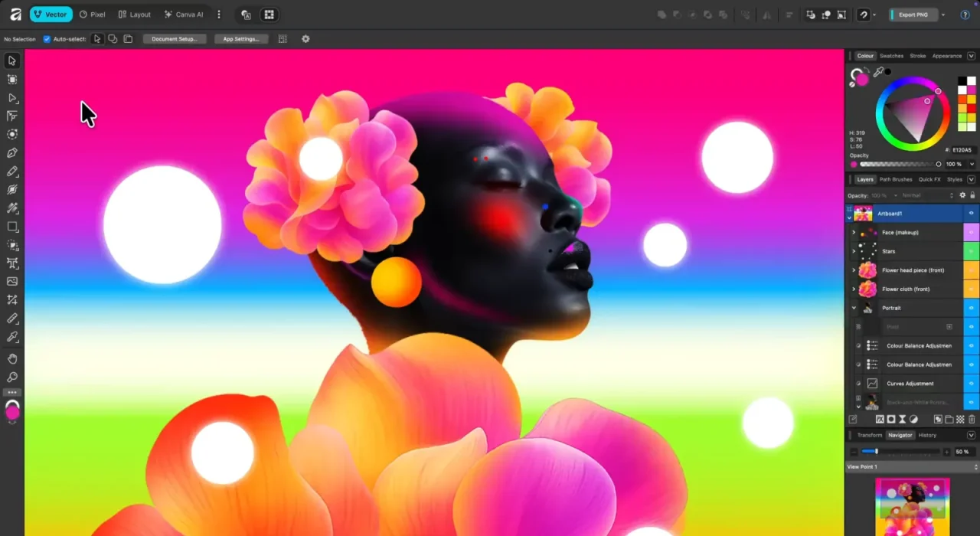Click the Export PNG button
Viewport: 980px width, 536px height.
pos(913,15)
